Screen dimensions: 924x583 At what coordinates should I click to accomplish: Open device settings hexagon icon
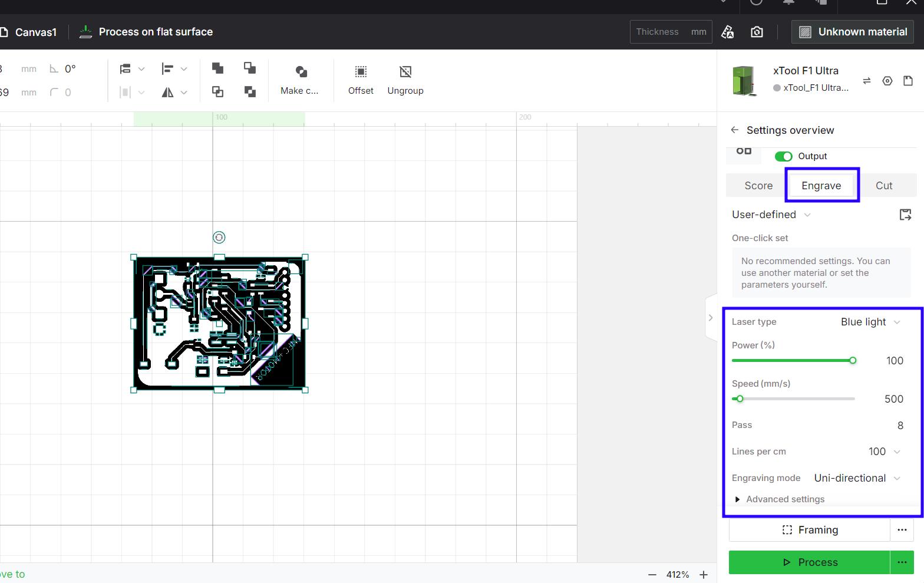click(x=887, y=81)
